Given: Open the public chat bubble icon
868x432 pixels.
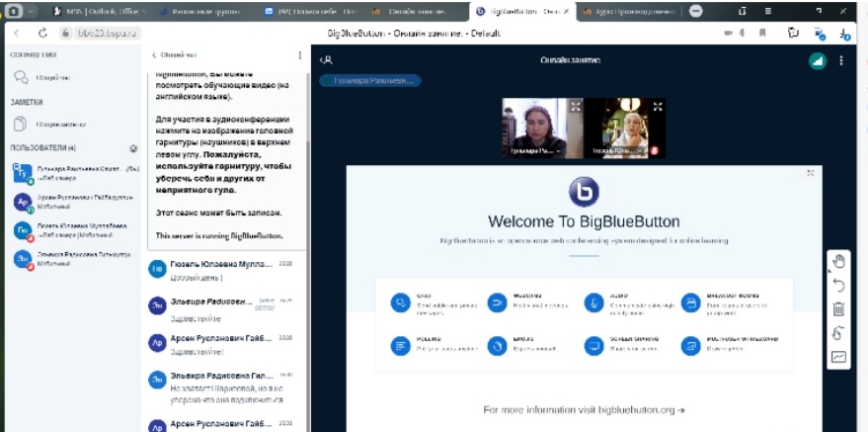Looking at the screenshot, I should tap(21, 77).
